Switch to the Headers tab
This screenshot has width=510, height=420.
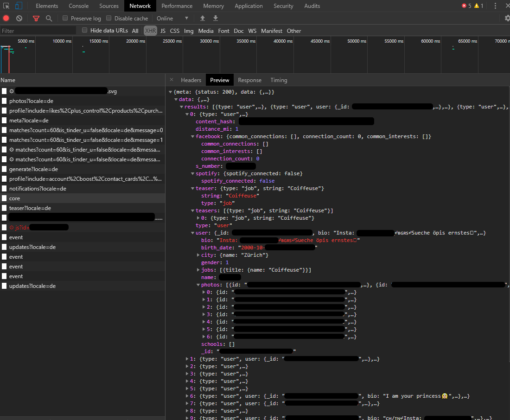tap(191, 80)
